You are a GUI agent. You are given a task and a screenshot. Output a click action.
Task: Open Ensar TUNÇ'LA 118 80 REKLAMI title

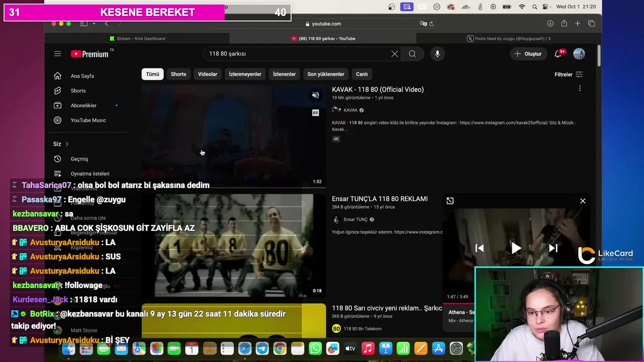[x=380, y=199]
